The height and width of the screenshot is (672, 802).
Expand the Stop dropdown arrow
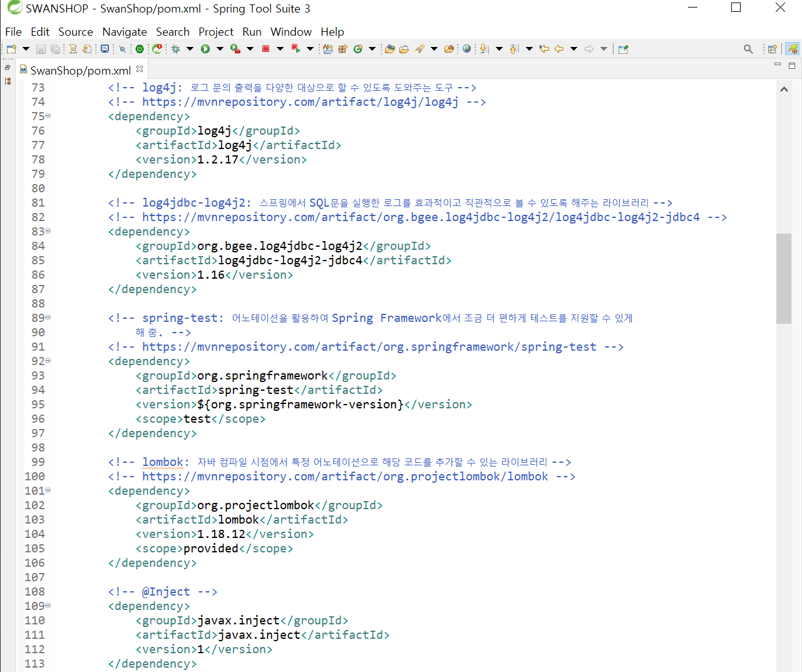[280, 49]
